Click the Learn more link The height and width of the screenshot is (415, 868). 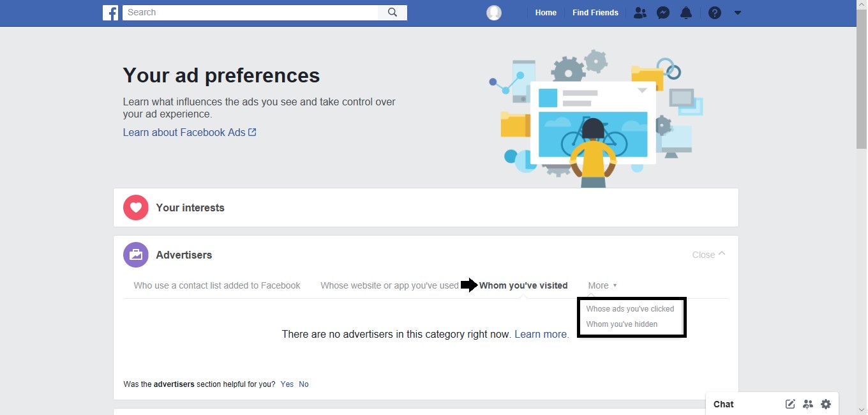coord(541,334)
